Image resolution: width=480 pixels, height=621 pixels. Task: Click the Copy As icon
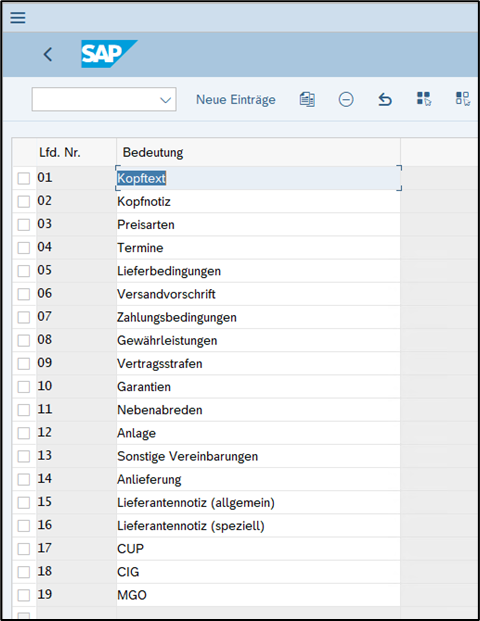pos(307,99)
